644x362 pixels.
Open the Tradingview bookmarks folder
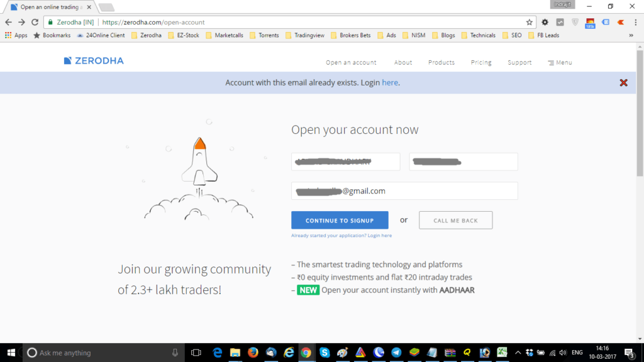(x=305, y=35)
